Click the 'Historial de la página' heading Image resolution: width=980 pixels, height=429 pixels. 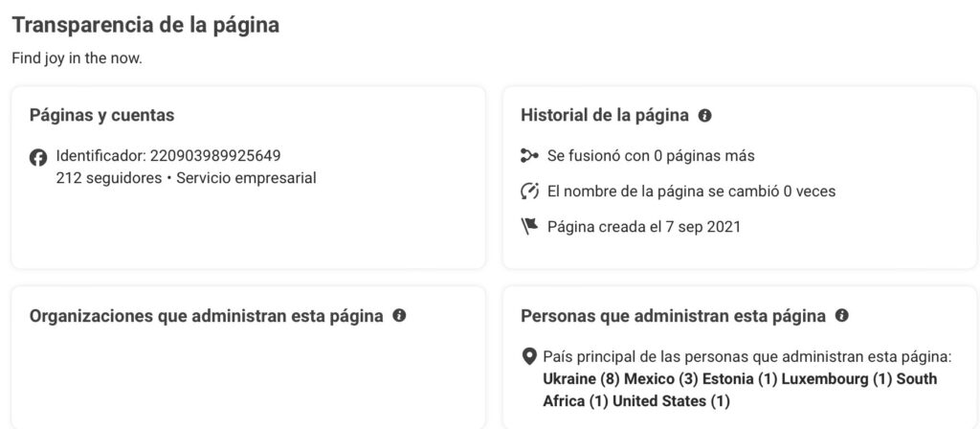[x=605, y=116]
